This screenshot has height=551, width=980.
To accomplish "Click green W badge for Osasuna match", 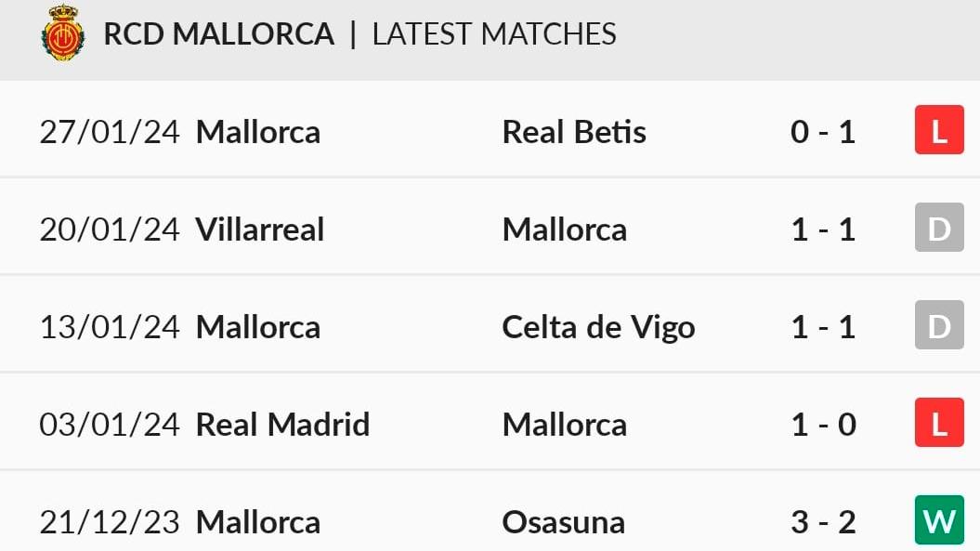I will [939, 520].
